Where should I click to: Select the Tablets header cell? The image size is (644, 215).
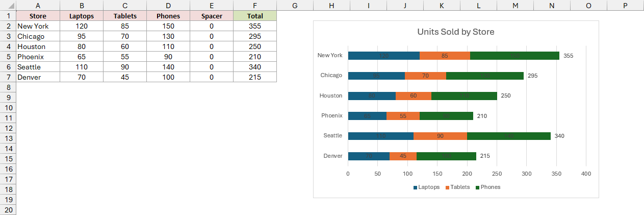pyautogui.click(x=125, y=16)
